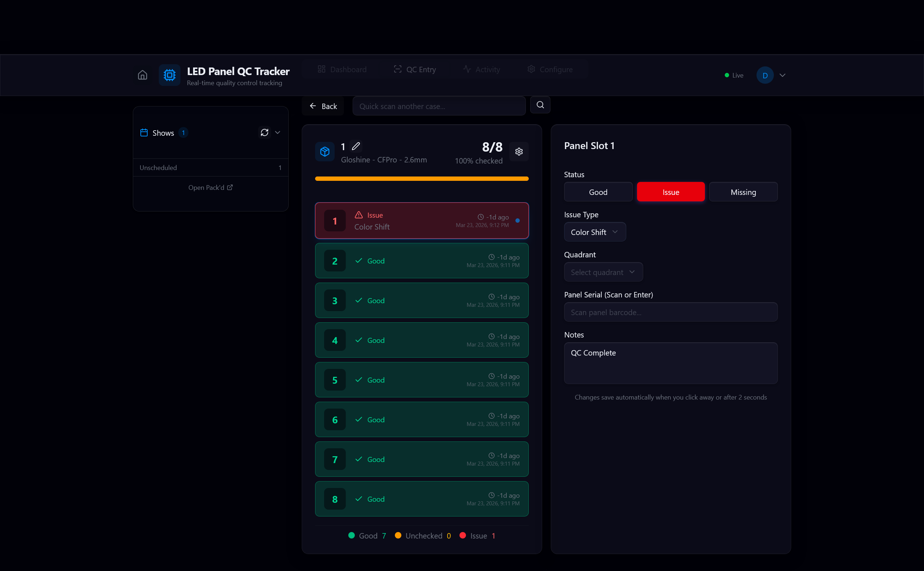Open the Select quadrant dropdown

(x=603, y=271)
